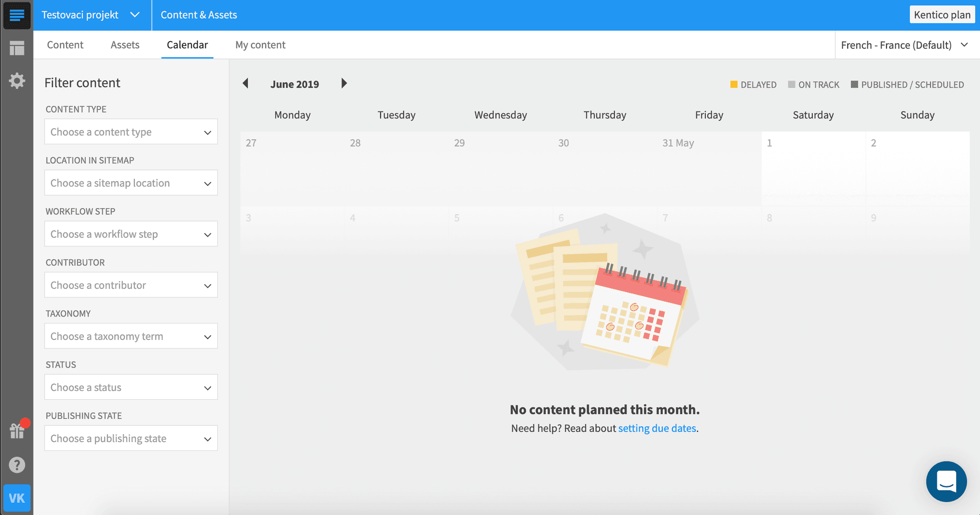Go to previous month using the left arrow
Viewport: 980px width, 515px height.
coord(246,83)
